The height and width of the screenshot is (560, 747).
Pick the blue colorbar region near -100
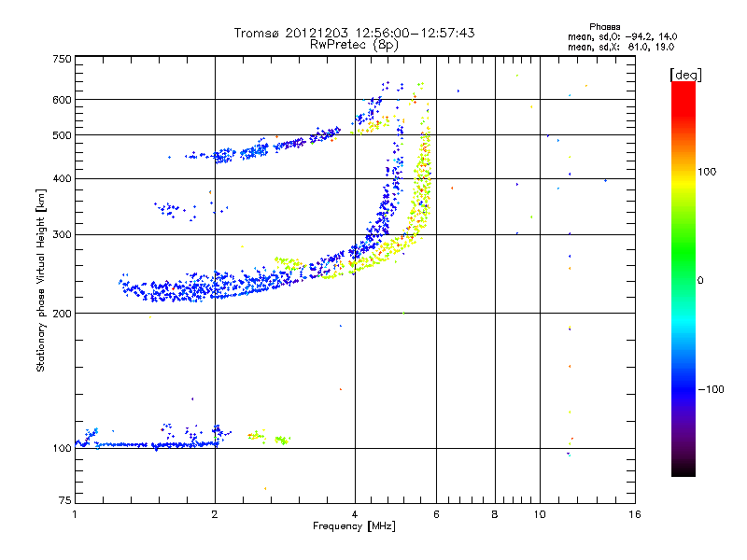tap(683, 388)
